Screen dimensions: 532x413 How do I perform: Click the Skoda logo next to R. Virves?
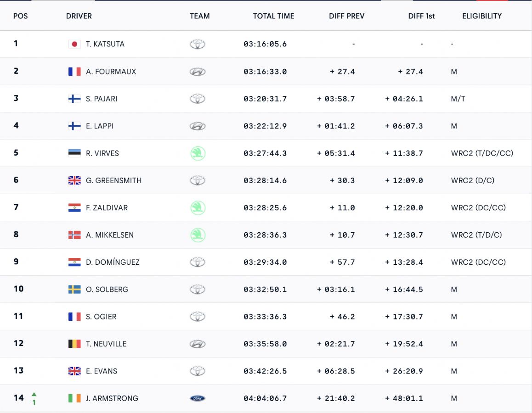198,153
